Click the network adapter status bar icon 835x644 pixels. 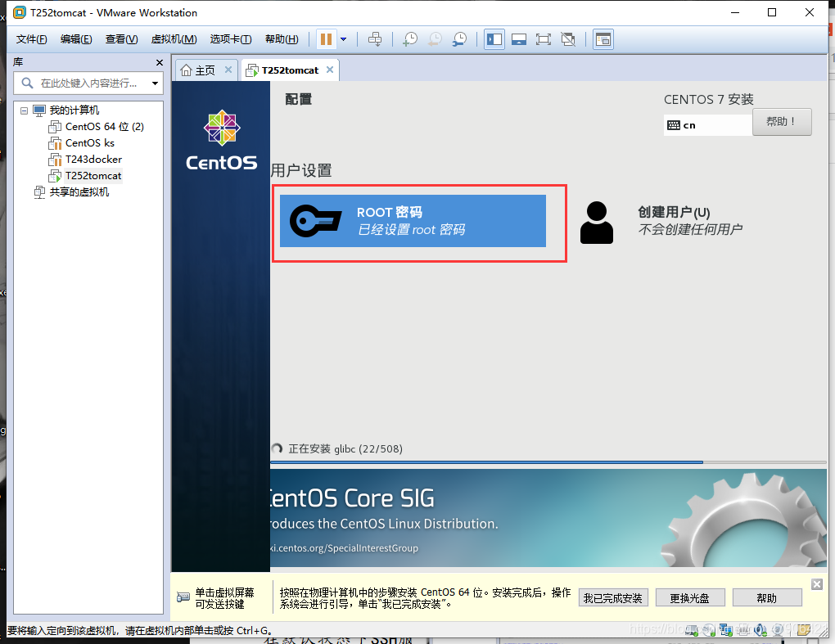click(x=726, y=630)
